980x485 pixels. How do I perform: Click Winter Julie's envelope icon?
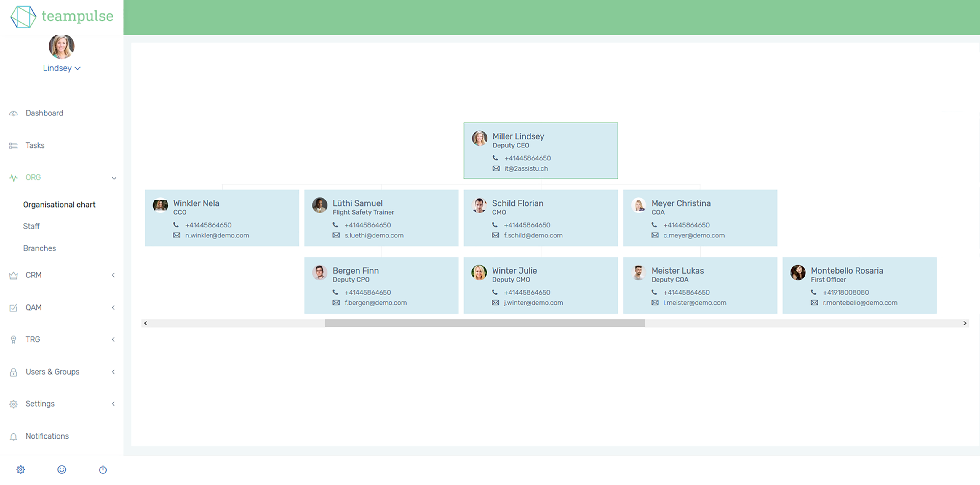(495, 303)
